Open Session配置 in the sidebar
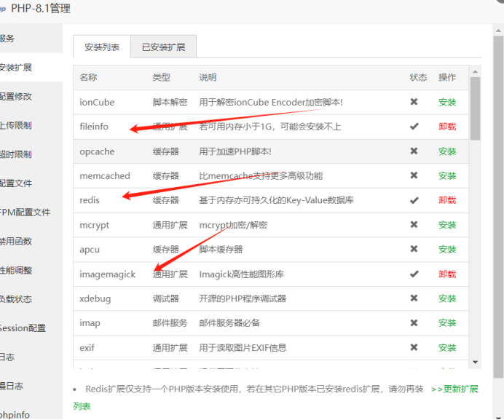The image size is (504, 420). (x=22, y=328)
